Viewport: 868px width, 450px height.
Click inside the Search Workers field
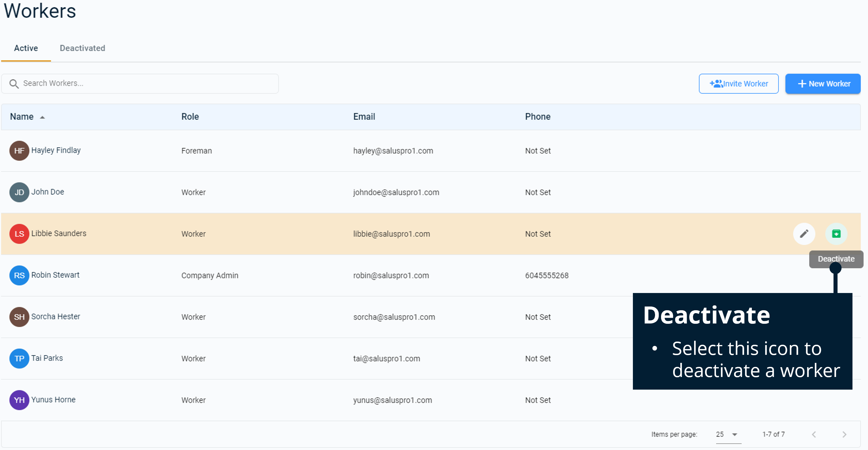tap(135, 83)
